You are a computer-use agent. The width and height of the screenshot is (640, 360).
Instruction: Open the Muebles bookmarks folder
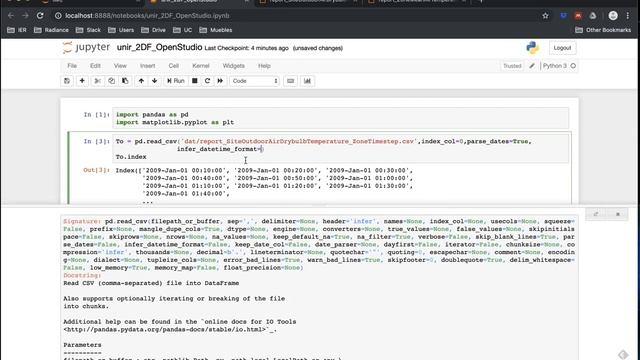[216, 30]
